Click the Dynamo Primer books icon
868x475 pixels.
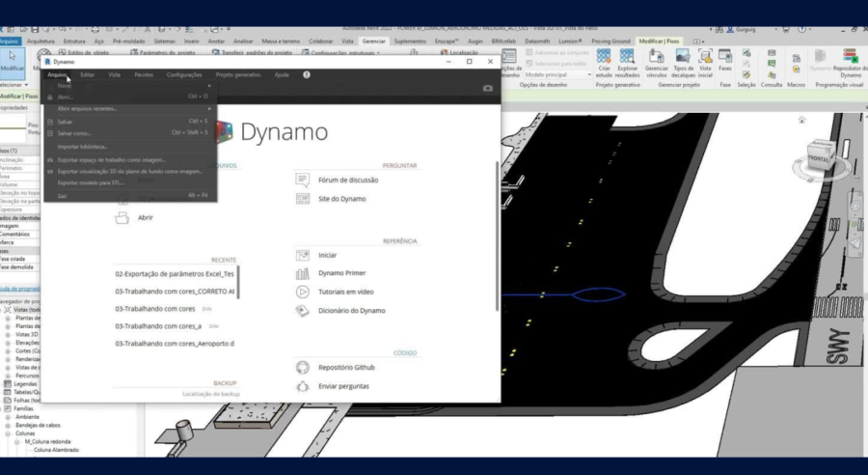click(302, 273)
